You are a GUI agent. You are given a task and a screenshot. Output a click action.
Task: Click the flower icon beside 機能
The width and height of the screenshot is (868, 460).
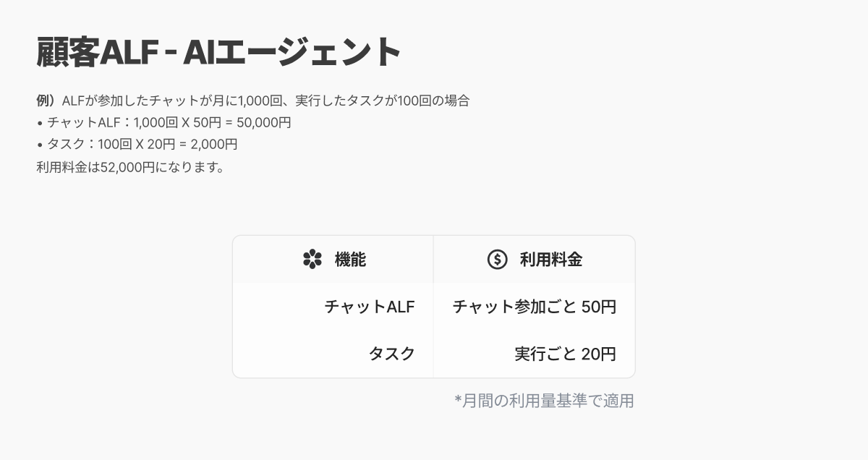tap(312, 259)
